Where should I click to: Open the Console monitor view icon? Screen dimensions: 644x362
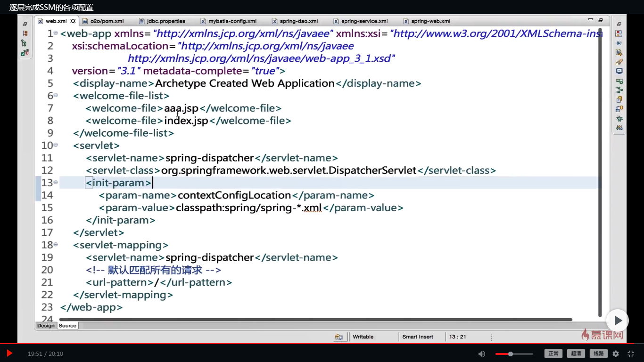619,71
